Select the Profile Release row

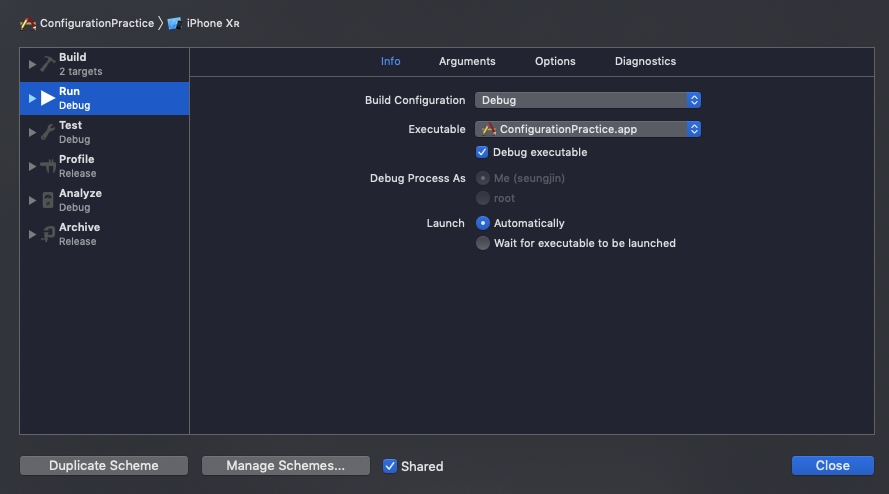(104, 166)
